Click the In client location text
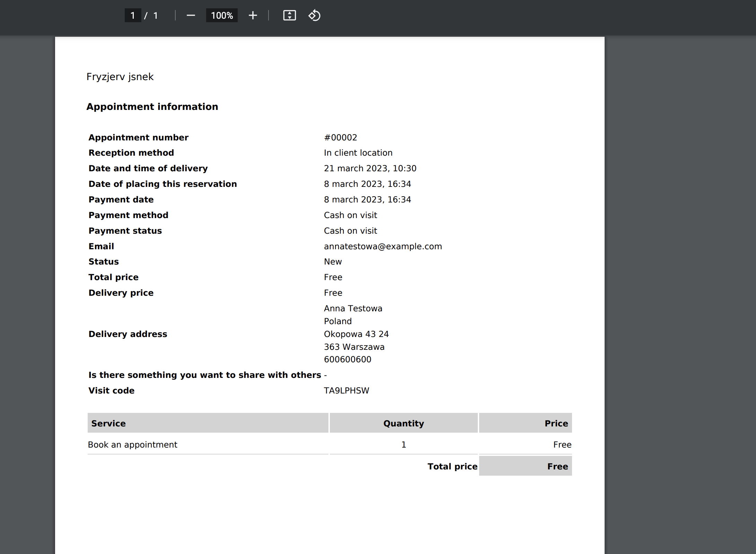Image resolution: width=756 pixels, height=554 pixels. coord(358,153)
